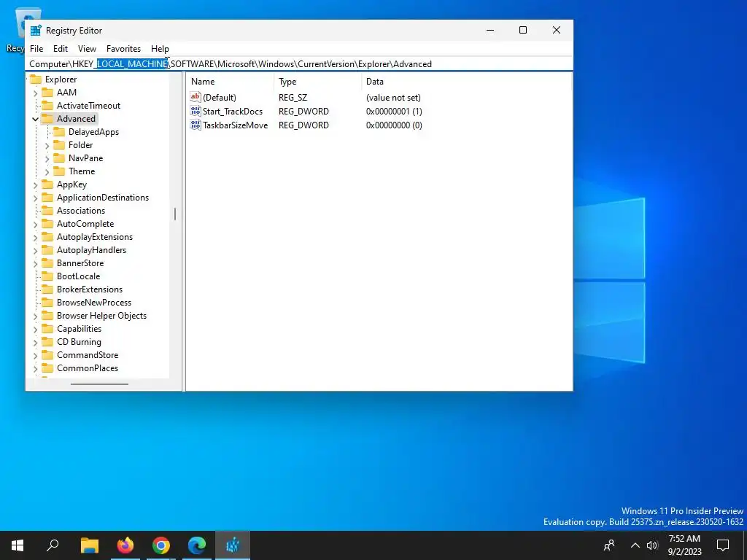Click the registry path address bar
The width and height of the screenshot is (747, 560).
pos(299,64)
